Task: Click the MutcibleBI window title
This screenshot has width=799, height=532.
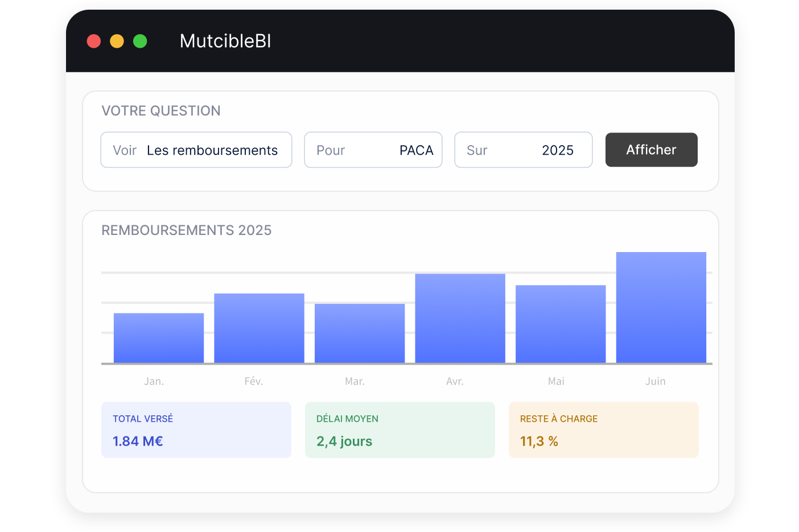Action: pos(225,41)
